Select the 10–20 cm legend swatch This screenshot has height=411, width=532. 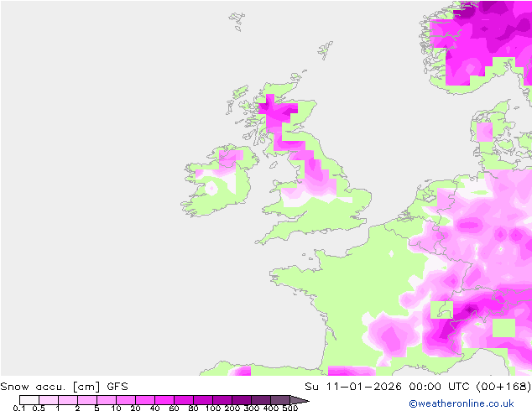(126, 400)
